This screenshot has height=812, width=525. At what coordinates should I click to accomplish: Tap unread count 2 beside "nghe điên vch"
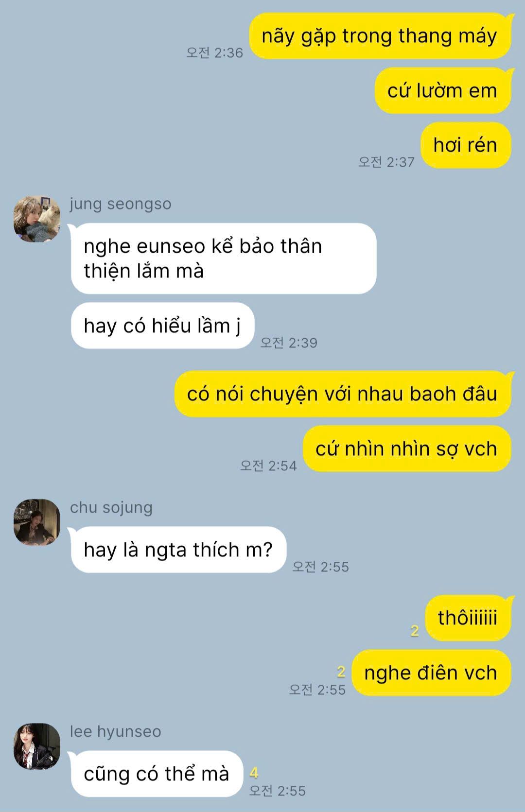pos(341,672)
